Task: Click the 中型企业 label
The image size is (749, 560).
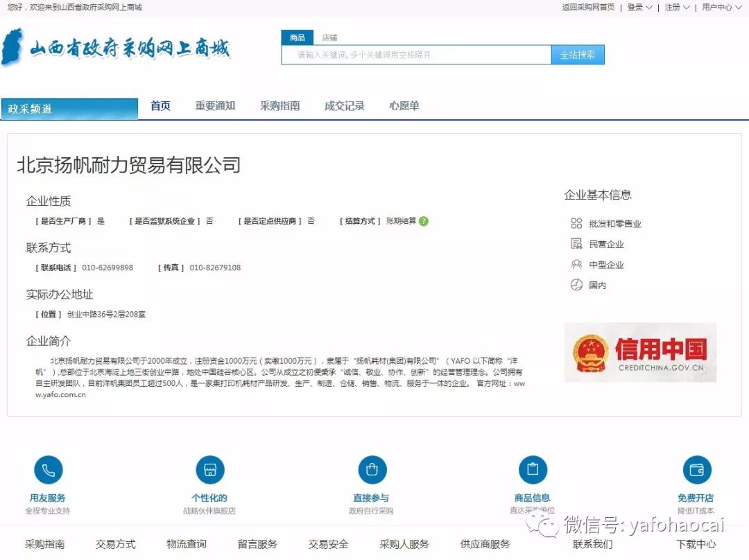Action: click(606, 265)
